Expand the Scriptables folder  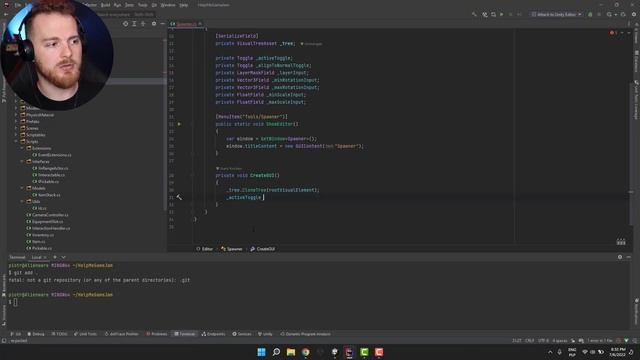pos(16,135)
